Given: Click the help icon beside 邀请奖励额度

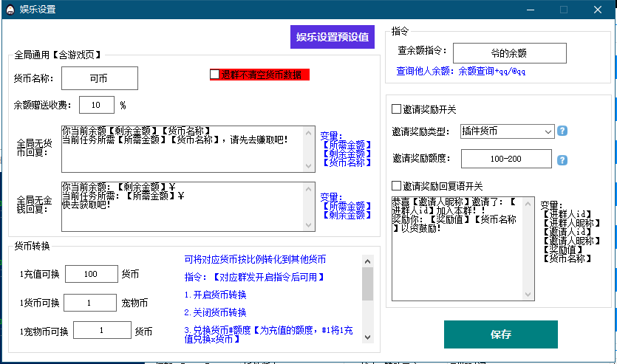Looking at the screenshot, I should tap(562, 160).
